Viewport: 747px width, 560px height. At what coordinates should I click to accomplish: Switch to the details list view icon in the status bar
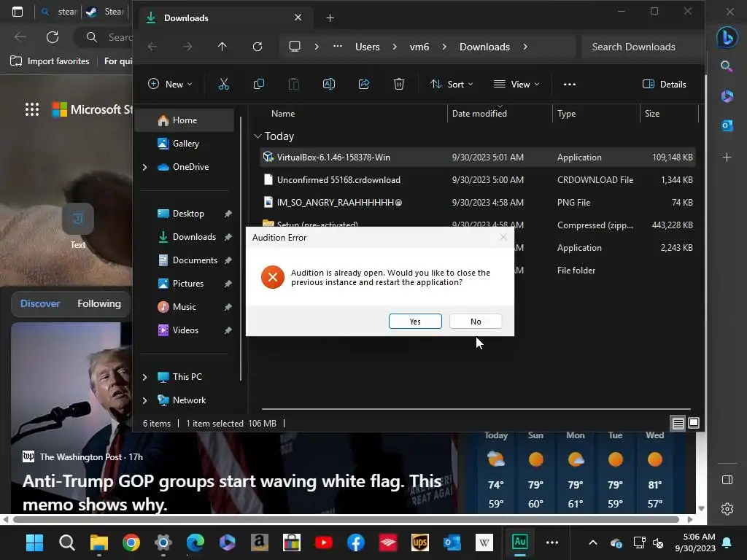[x=678, y=423]
